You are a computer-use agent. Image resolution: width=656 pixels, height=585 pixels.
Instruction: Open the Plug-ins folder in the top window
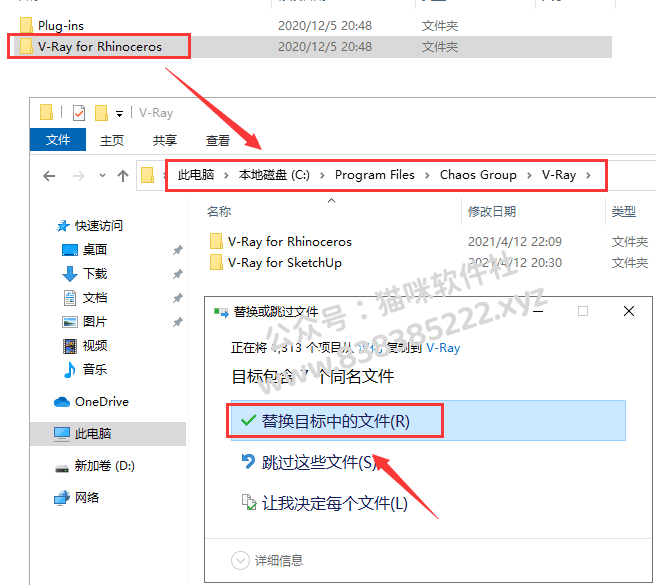coord(61,26)
